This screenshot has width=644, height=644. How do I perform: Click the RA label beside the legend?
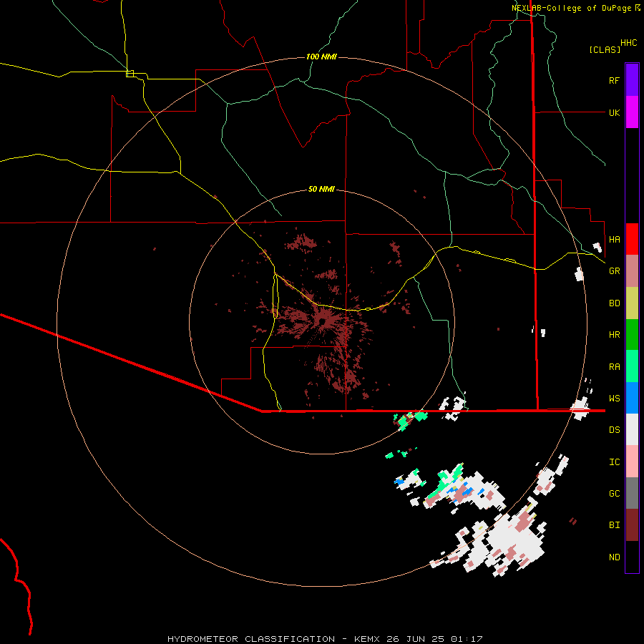point(614,367)
